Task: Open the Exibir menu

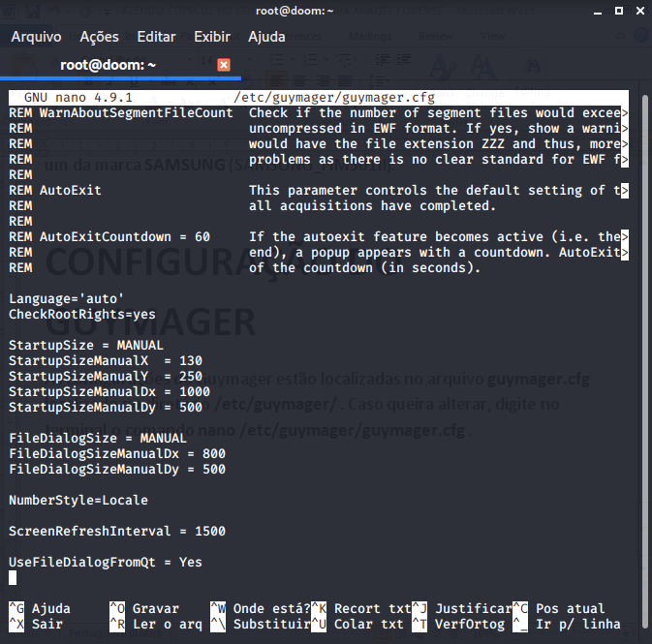Action: pos(212,37)
